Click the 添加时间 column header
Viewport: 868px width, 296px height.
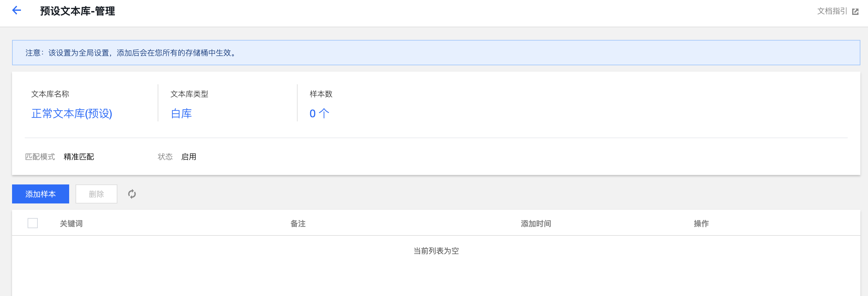[x=536, y=224]
